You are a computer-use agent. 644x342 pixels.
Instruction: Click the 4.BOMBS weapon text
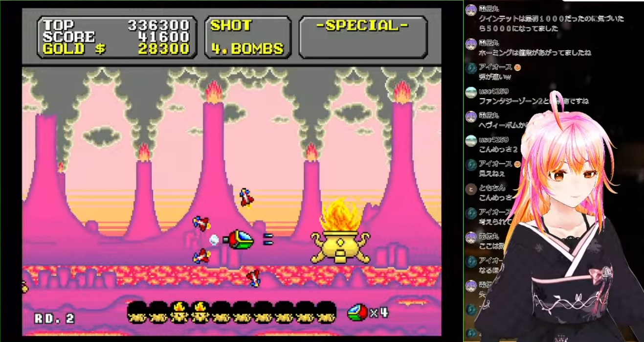247,49
